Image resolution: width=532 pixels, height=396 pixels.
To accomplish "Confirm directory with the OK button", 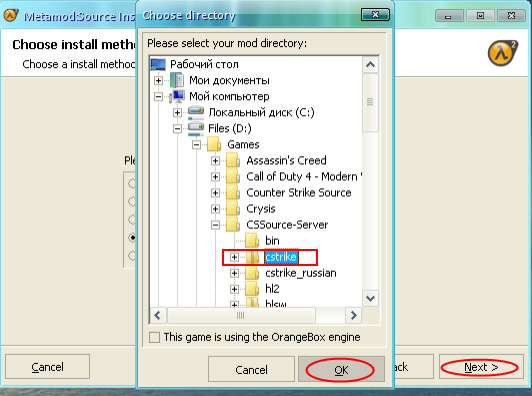I will click(341, 369).
